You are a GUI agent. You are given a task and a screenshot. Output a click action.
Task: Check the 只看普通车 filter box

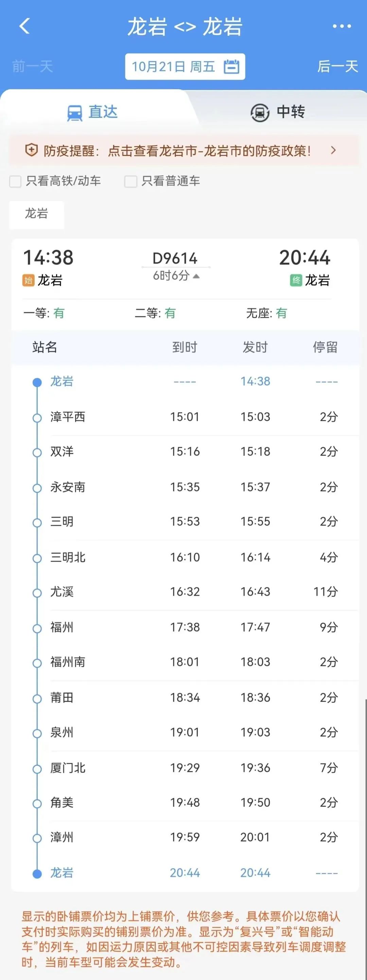pos(130,181)
